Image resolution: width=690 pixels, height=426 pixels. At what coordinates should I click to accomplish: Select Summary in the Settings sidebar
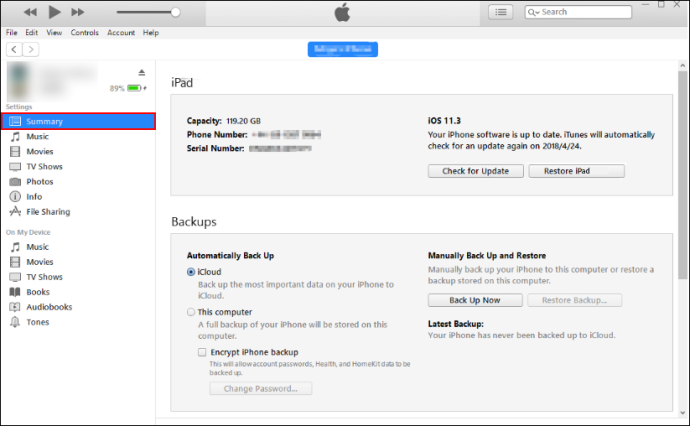[78, 121]
